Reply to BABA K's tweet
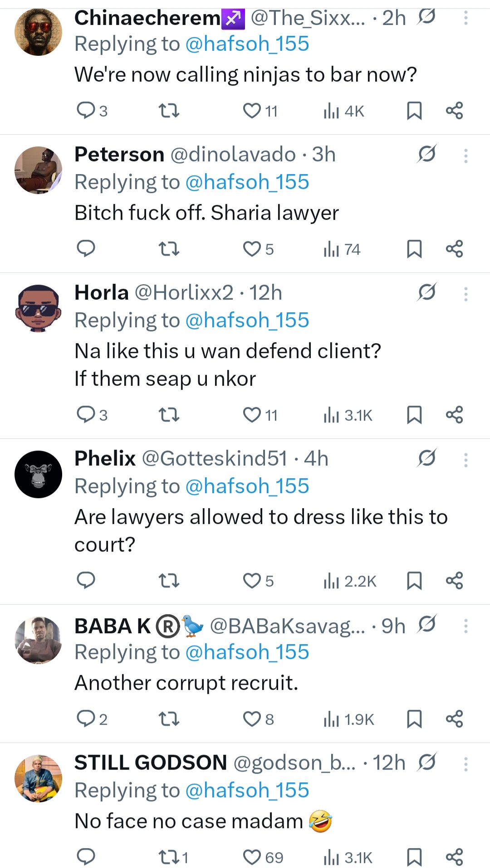 86,719
